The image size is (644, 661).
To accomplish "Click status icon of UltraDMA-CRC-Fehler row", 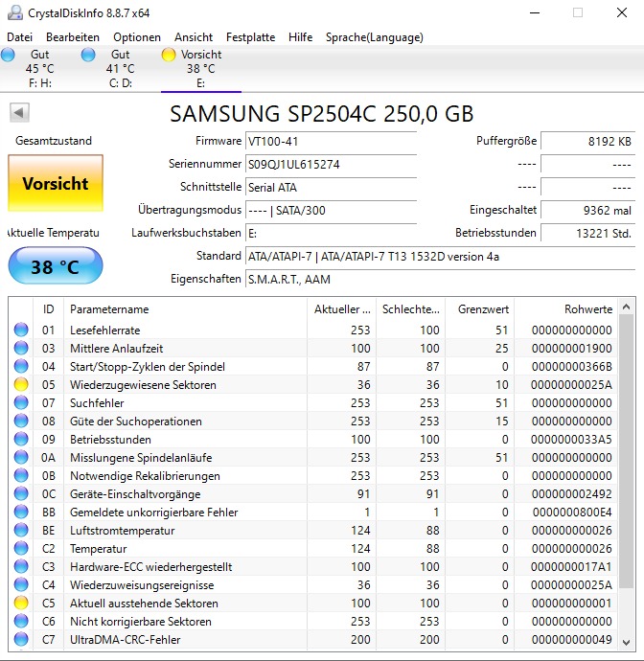I will point(21,639).
